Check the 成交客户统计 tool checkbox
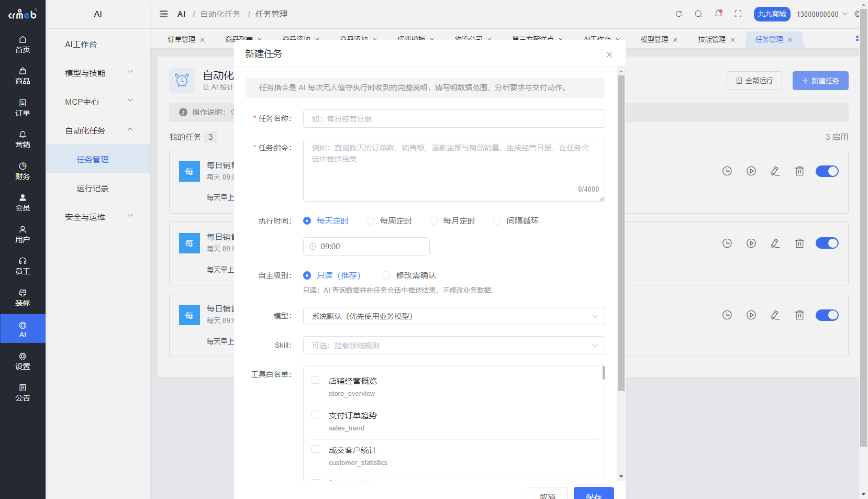The image size is (868, 499). (x=315, y=449)
